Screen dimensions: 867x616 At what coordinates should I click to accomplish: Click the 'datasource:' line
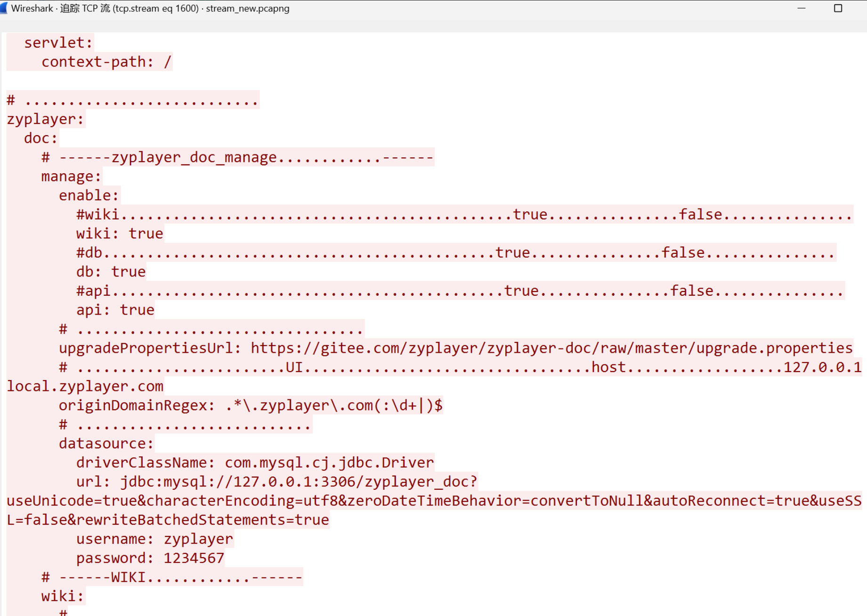pos(106,444)
